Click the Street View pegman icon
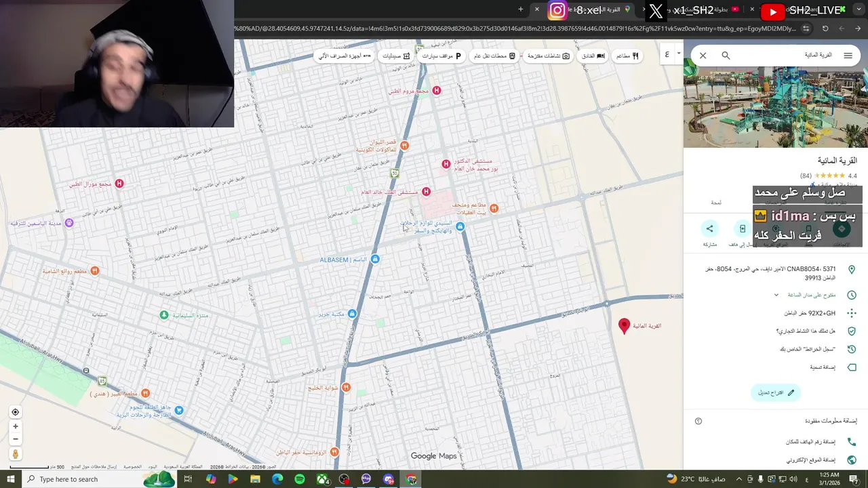 tap(15, 454)
